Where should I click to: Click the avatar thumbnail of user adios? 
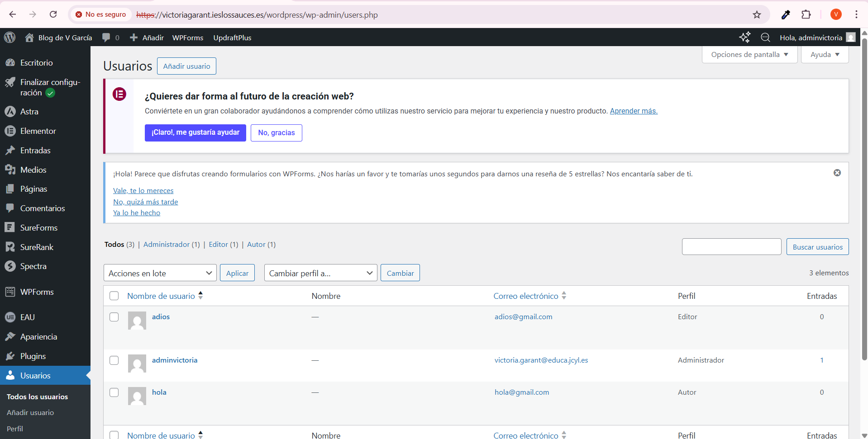[137, 321]
